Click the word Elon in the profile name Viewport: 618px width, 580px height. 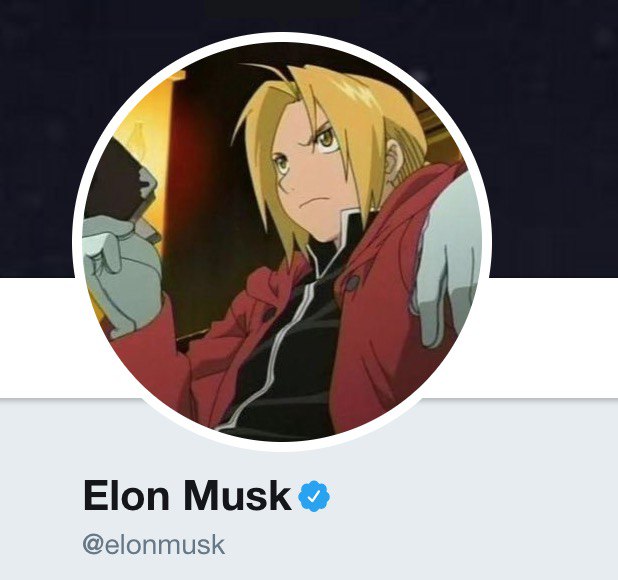click(126, 495)
